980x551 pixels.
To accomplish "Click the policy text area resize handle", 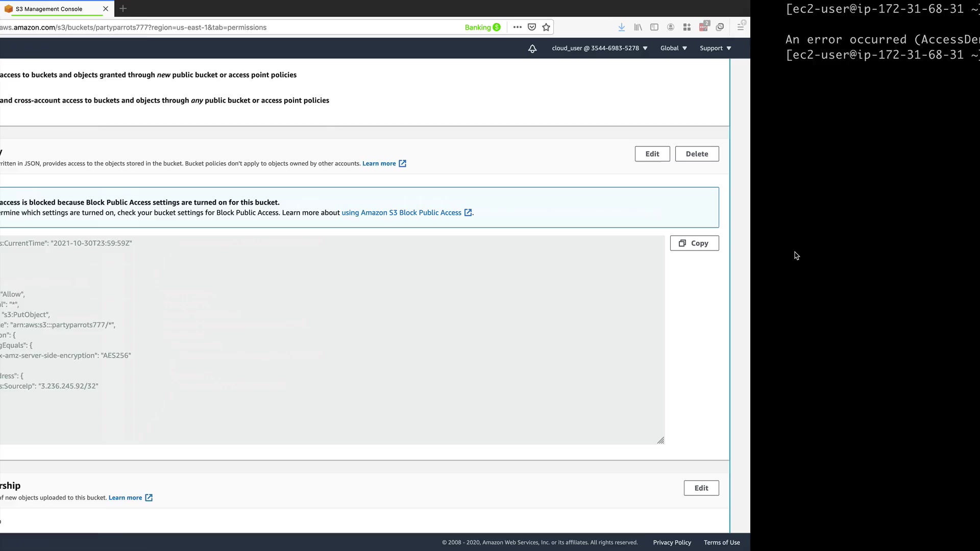I will point(660,440).
